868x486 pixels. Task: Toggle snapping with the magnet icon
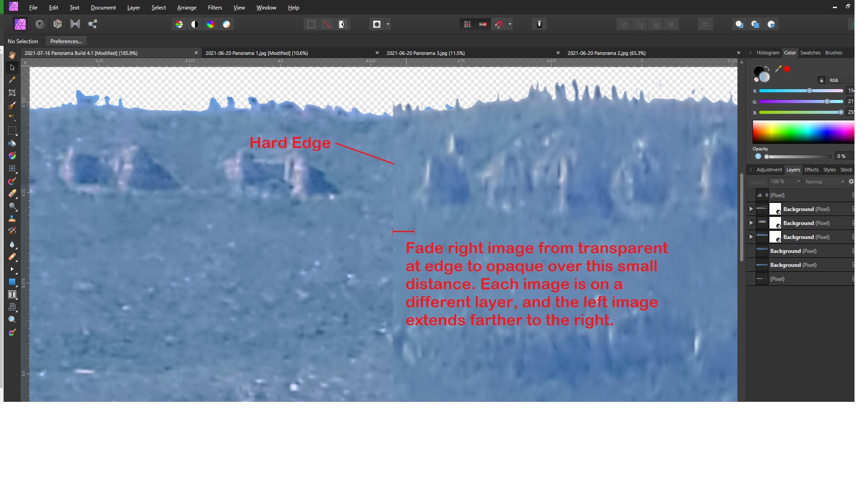[500, 24]
